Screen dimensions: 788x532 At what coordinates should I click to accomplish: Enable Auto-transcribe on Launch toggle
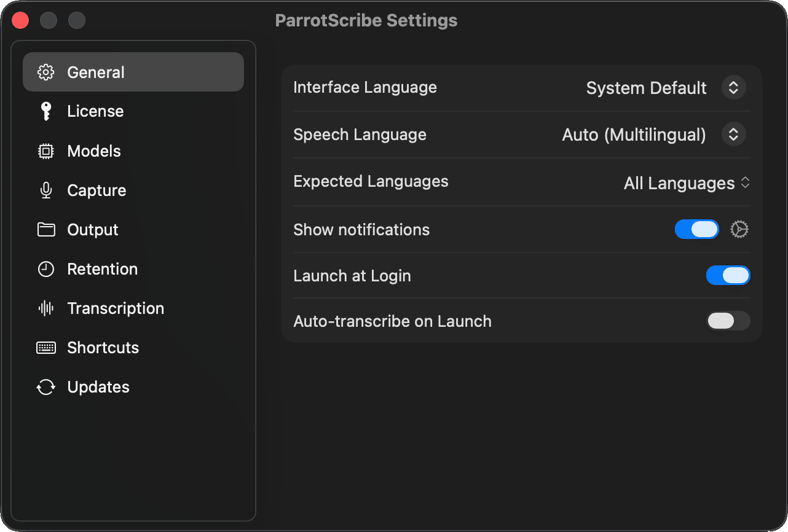click(x=728, y=321)
